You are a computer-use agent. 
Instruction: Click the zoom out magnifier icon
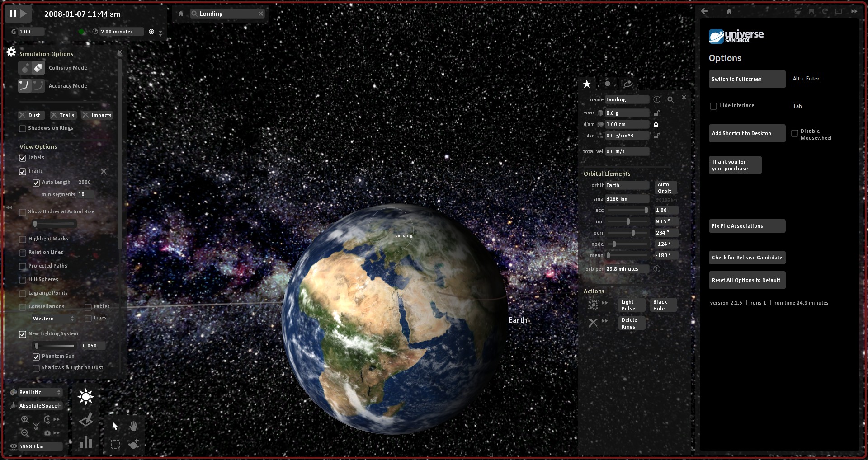coord(25,433)
